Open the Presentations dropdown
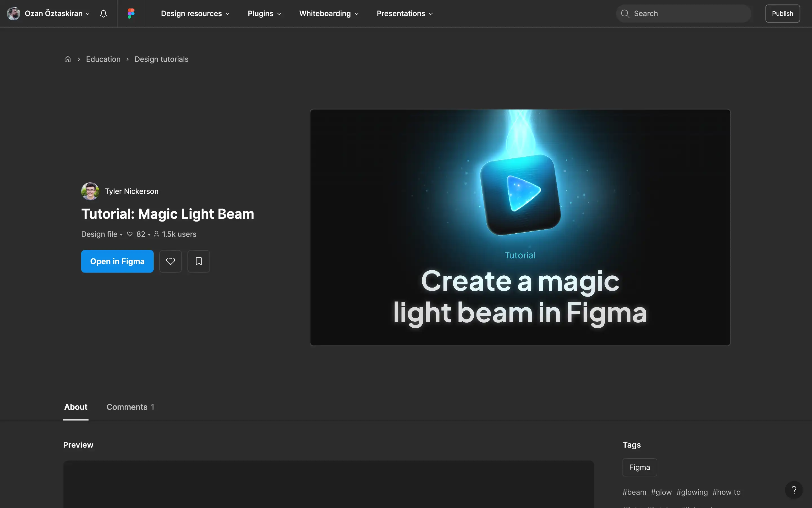This screenshot has height=508, width=812. 405,14
